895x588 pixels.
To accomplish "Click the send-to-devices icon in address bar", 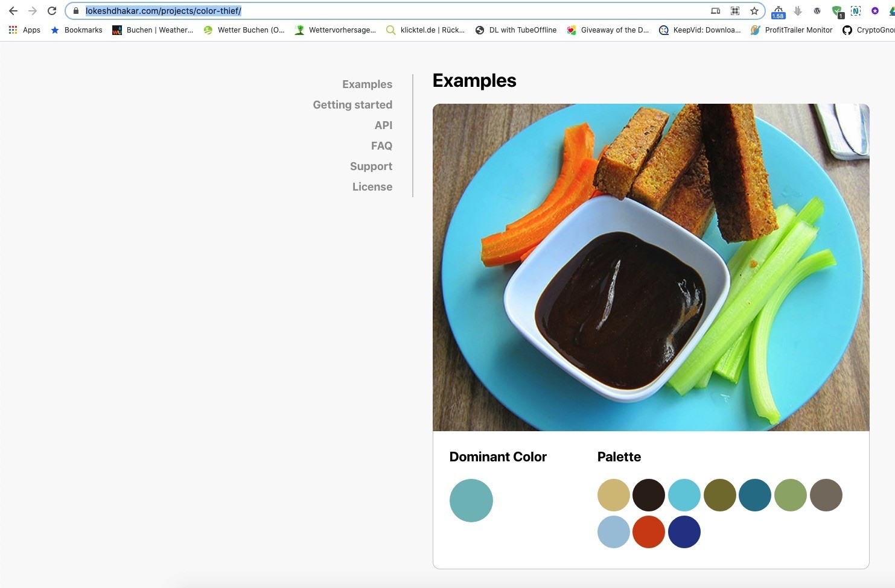I will coord(716,11).
